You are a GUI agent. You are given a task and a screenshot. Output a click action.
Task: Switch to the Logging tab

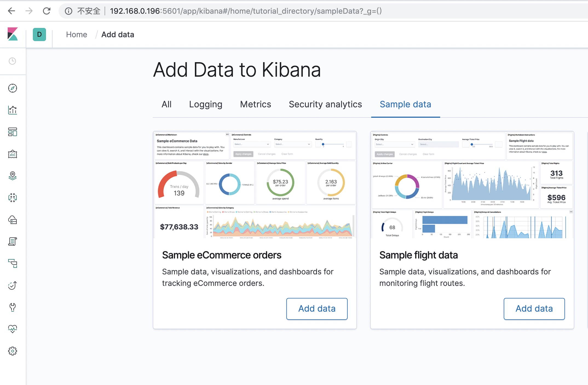(206, 104)
